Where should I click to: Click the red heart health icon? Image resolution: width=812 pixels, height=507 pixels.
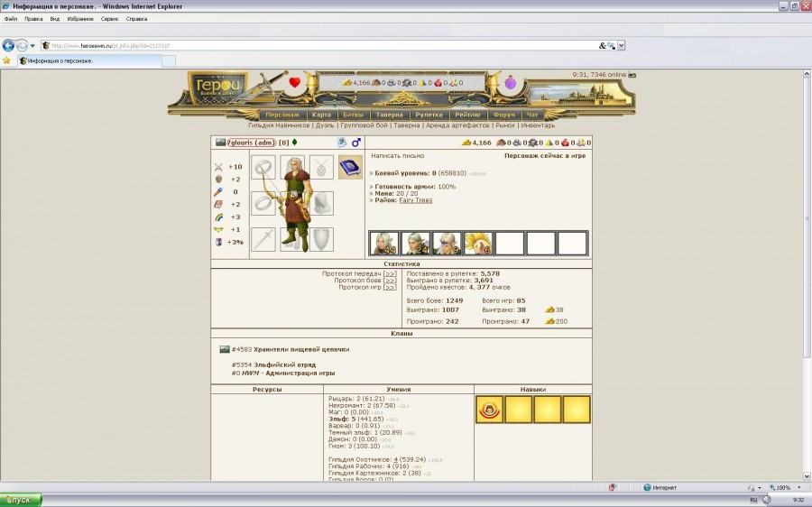point(295,82)
